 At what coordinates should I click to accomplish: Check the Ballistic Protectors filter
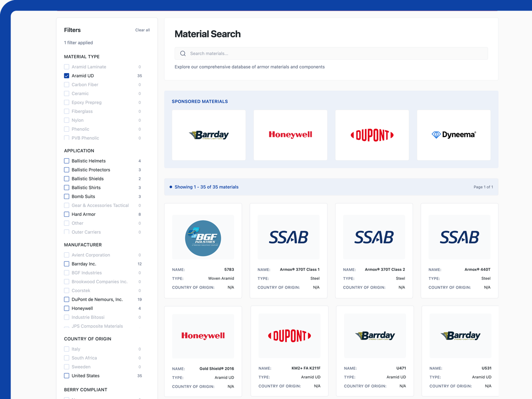66,170
